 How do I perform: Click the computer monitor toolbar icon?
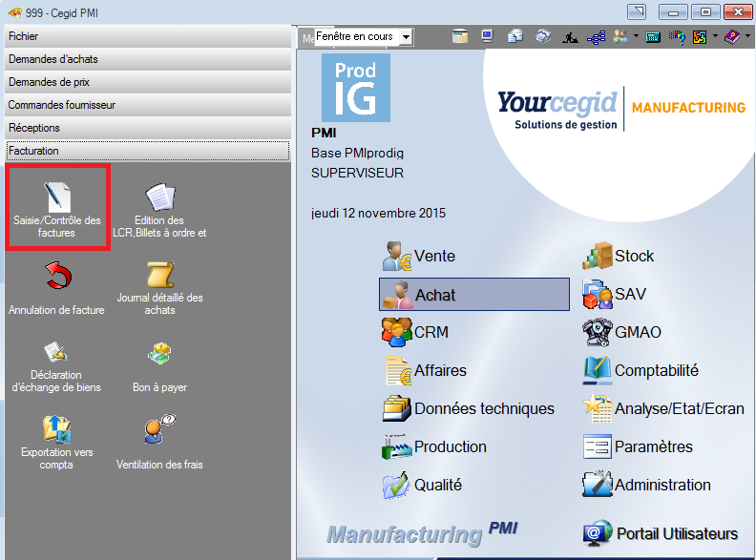[x=488, y=36]
